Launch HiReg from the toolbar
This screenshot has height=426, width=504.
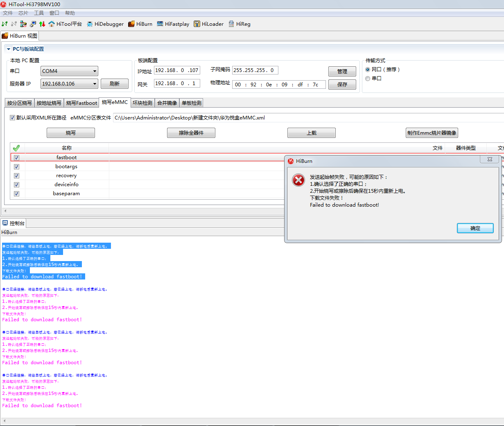(239, 24)
